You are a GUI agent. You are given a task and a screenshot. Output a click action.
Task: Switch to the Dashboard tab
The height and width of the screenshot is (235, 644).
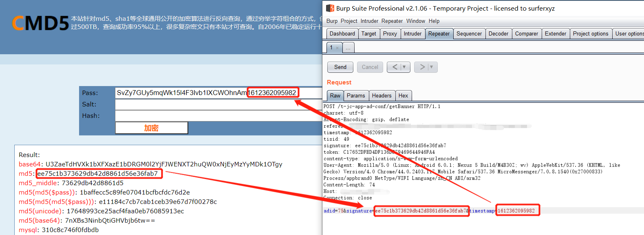342,33
